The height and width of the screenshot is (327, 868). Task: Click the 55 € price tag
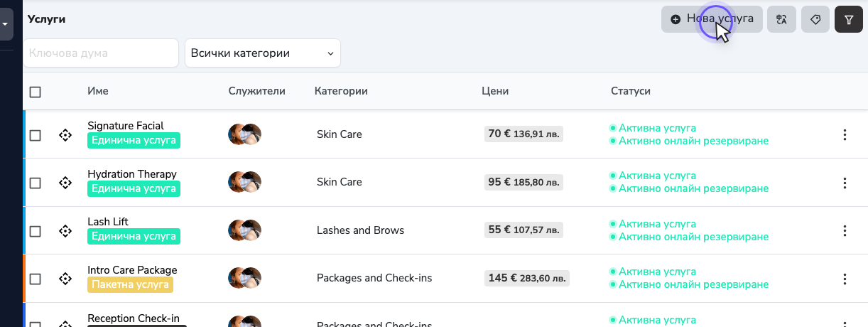pyautogui.click(x=523, y=230)
